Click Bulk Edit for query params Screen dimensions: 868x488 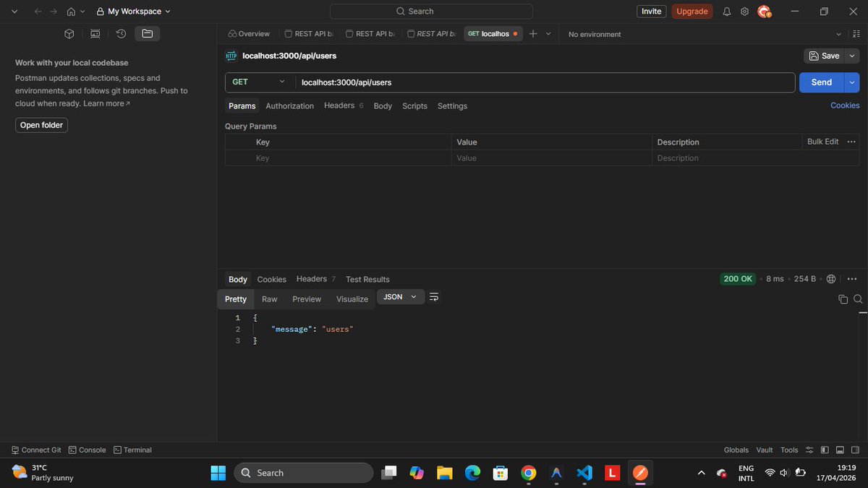[823, 142]
